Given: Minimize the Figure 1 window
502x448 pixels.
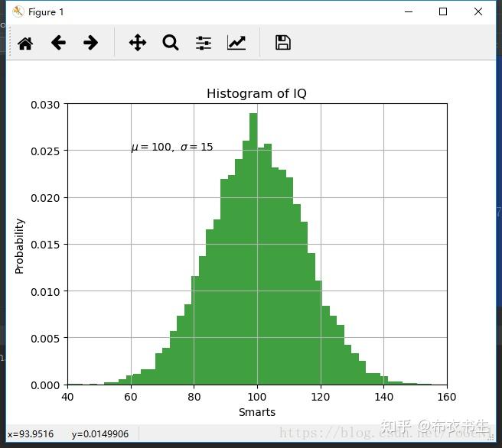Looking at the screenshot, I should [409, 11].
